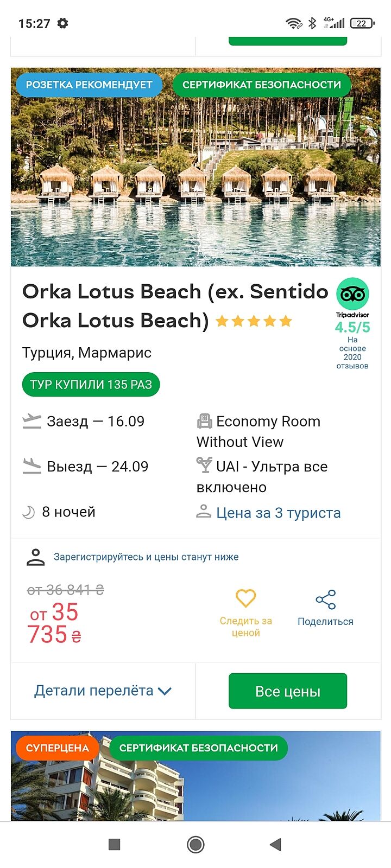
Task: Open the Все цены button
Action: (x=287, y=691)
